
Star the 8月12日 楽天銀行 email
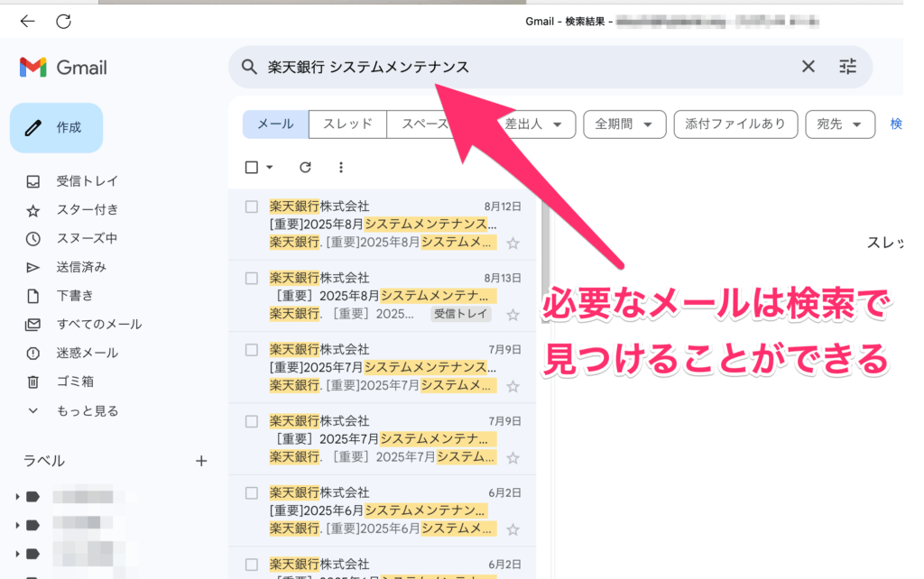513,244
